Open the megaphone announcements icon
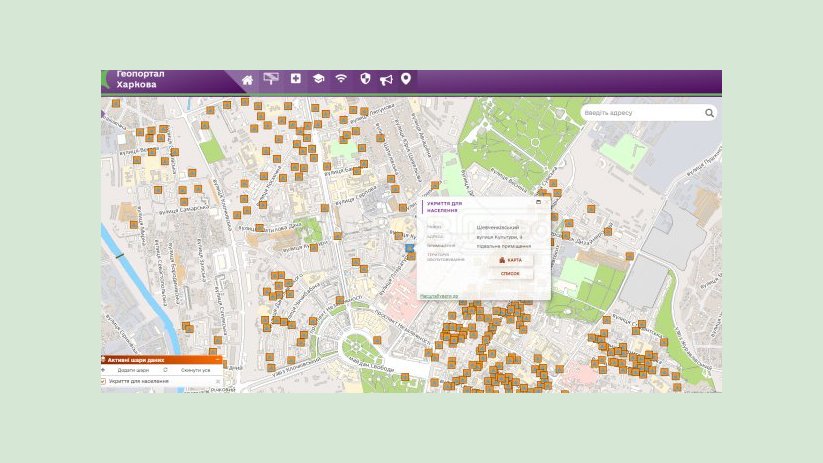823x463 pixels. [x=386, y=80]
